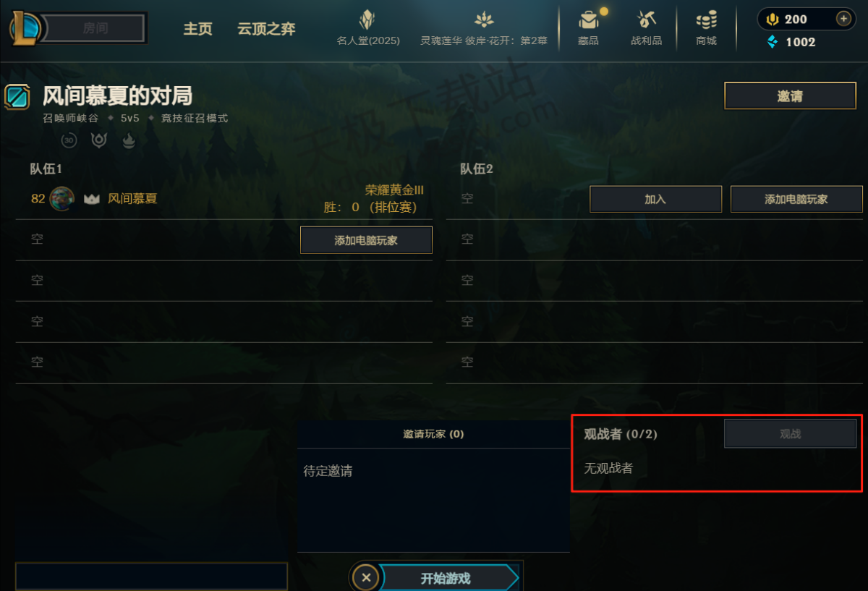Switch to the 云顶之弈 tab
The width and height of the screenshot is (868, 591).
[x=266, y=29]
